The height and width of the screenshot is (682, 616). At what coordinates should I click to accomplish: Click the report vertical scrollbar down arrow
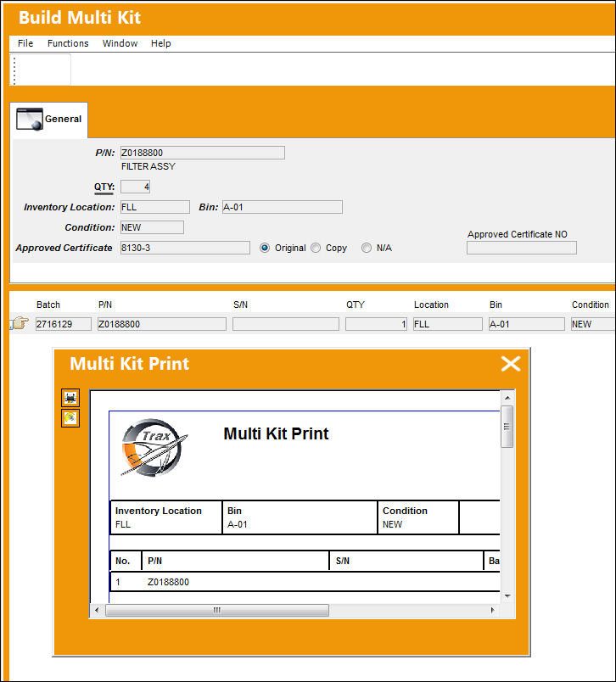(x=507, y=596)
